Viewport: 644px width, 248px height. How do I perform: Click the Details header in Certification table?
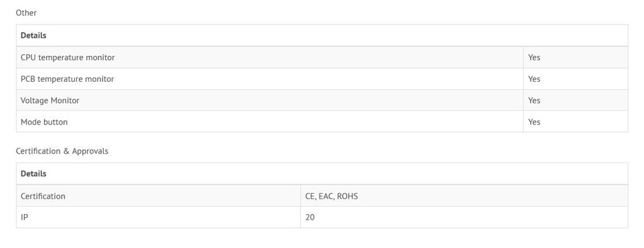point(34,174)
